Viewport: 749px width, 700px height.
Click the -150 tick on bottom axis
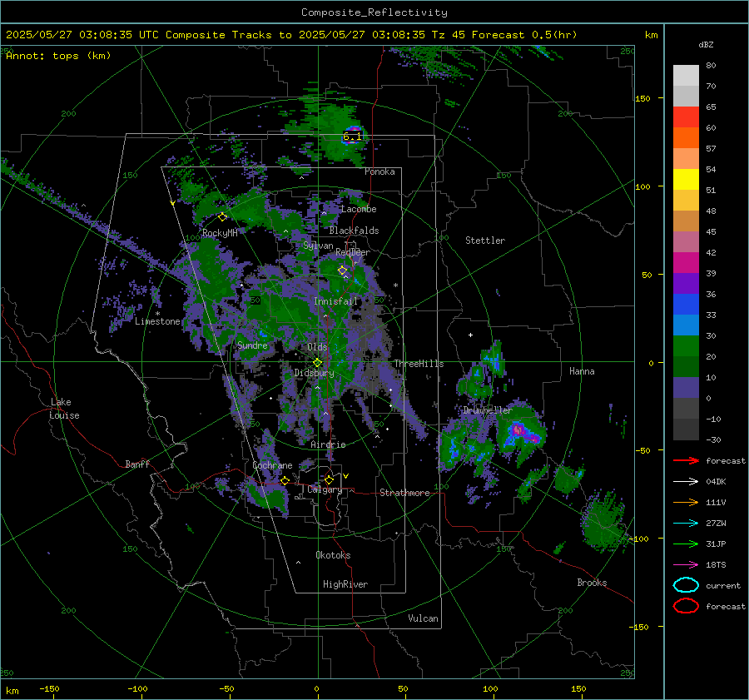49,688
